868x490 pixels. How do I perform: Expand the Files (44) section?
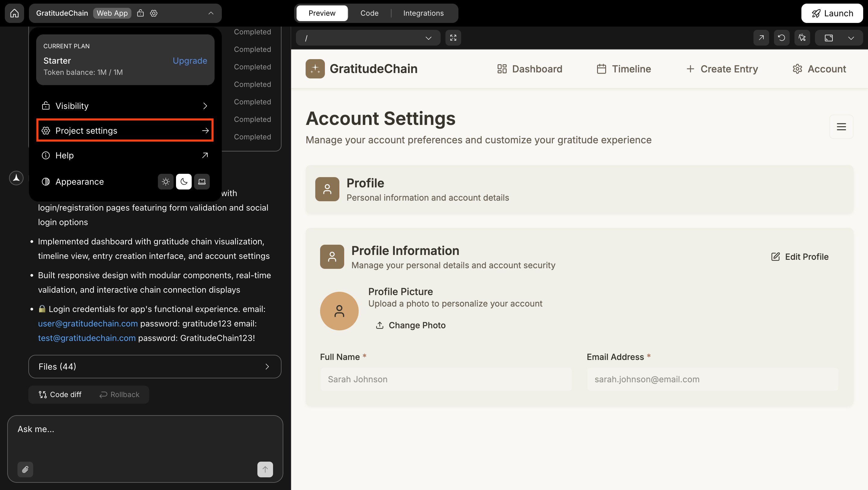tap(155, 367)
